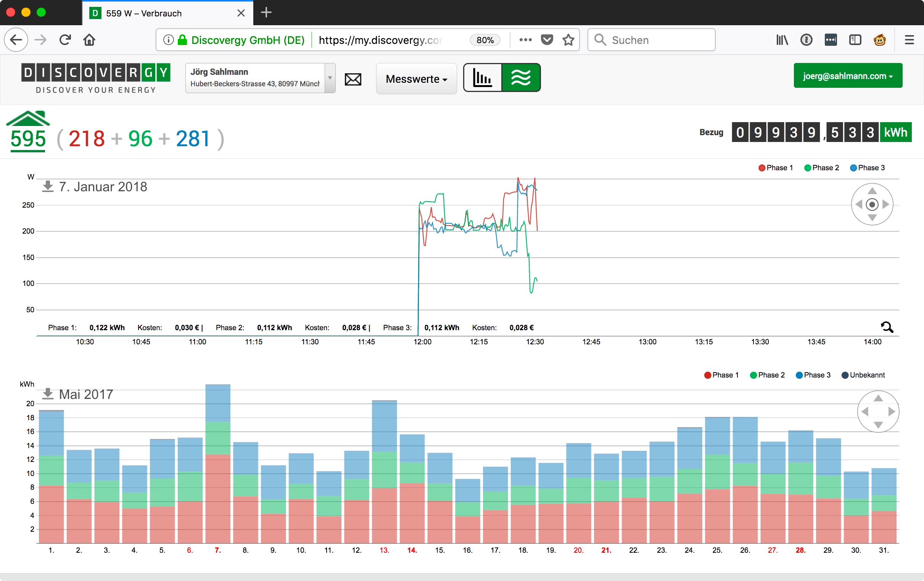Image resolution: width=924 pixels, height=581 pixels.
Task: Open a new browser tab
Action: pyautogui.click(x=266, y=13)
